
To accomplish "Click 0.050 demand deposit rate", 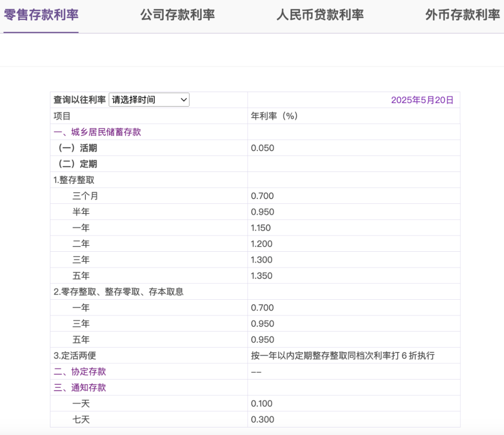I will [262, 148].
